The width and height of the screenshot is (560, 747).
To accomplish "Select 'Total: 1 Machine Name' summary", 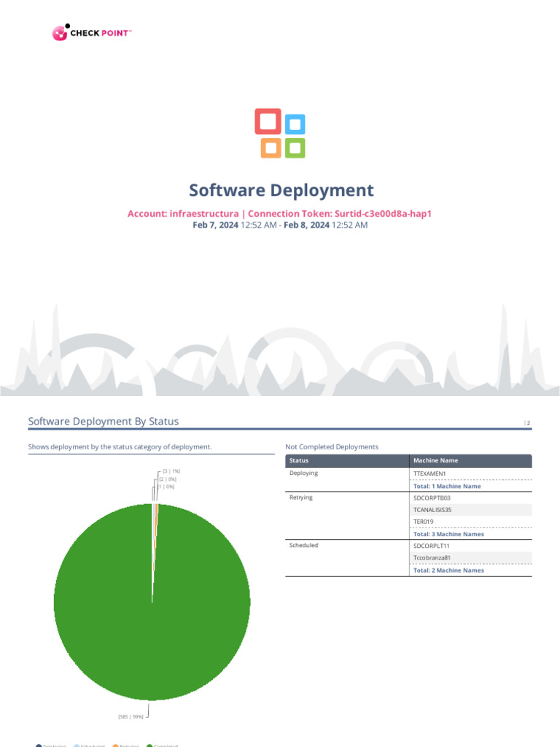I will click(x=447, y=486).
